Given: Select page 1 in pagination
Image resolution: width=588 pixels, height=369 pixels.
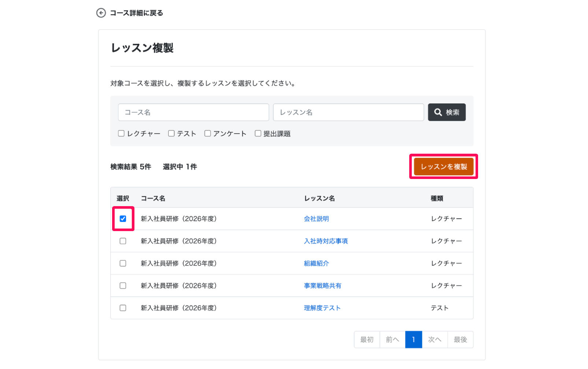Looking at the screenshot, I should tap(414, 340).
